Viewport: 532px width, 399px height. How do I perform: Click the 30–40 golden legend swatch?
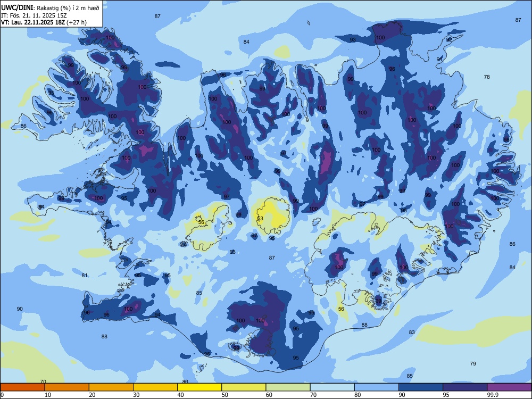pyautogui.click(x=155, y=387)
